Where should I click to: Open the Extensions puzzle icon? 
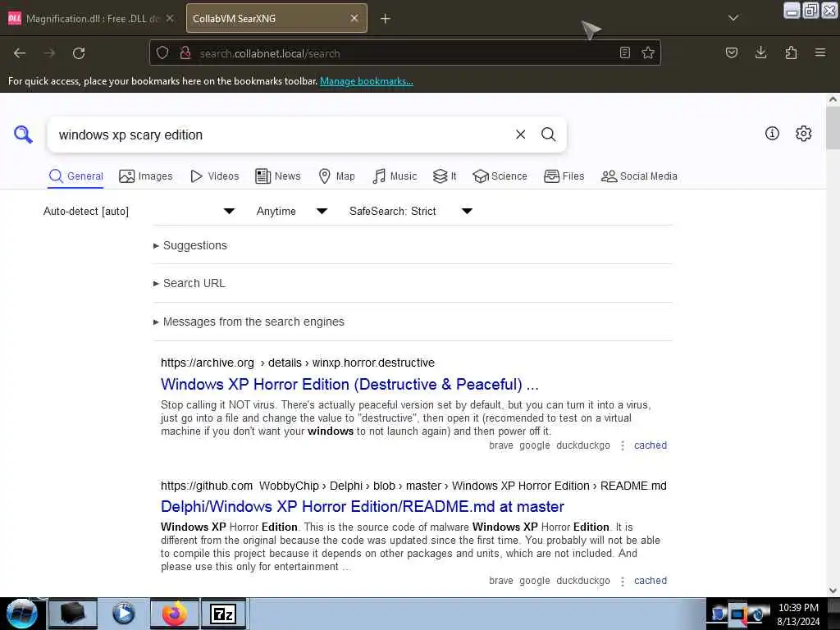[x=791, y=52]
